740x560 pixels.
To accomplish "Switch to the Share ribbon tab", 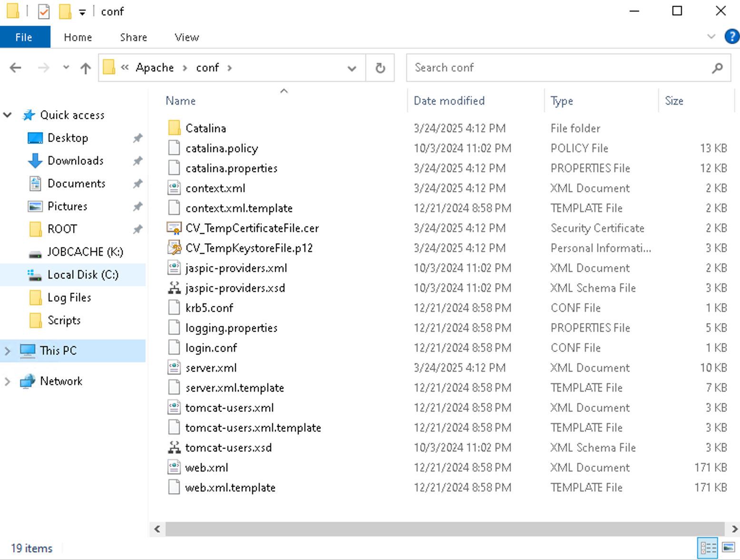I will [x=134, y=37].
